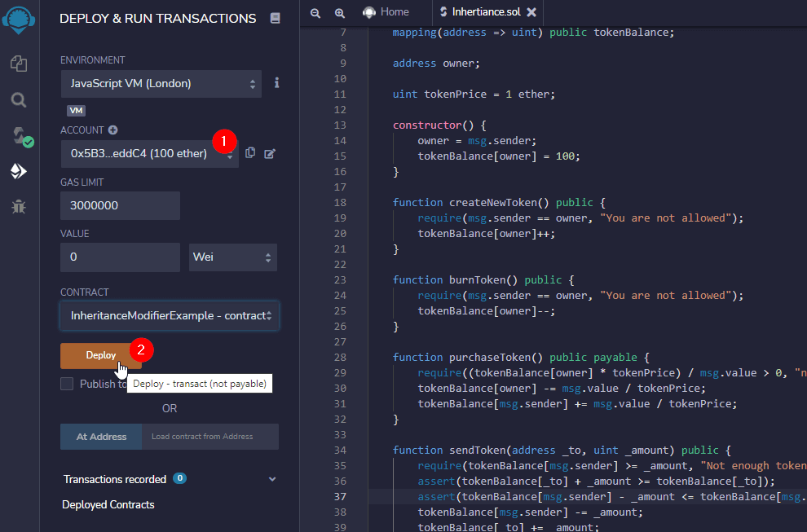Open the Deploy & Run sidebar icon
Screen dimensions: 807x532
click(x=19, y=171)
